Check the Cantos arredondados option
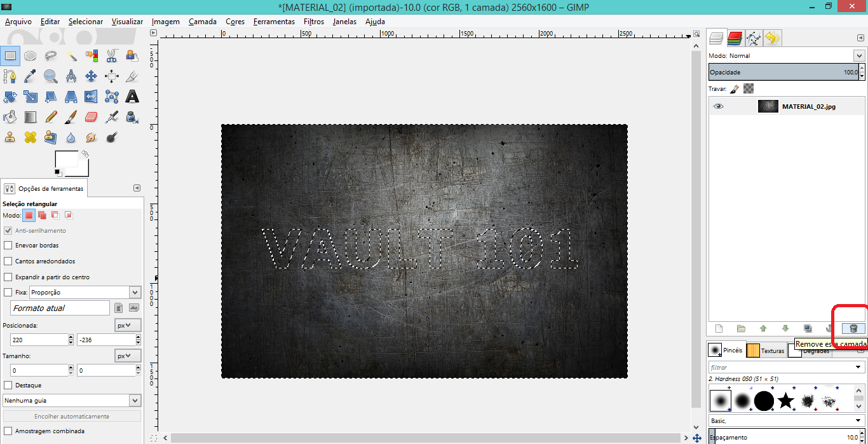This screenshot has width=868, height=444. tap(8, 261)
